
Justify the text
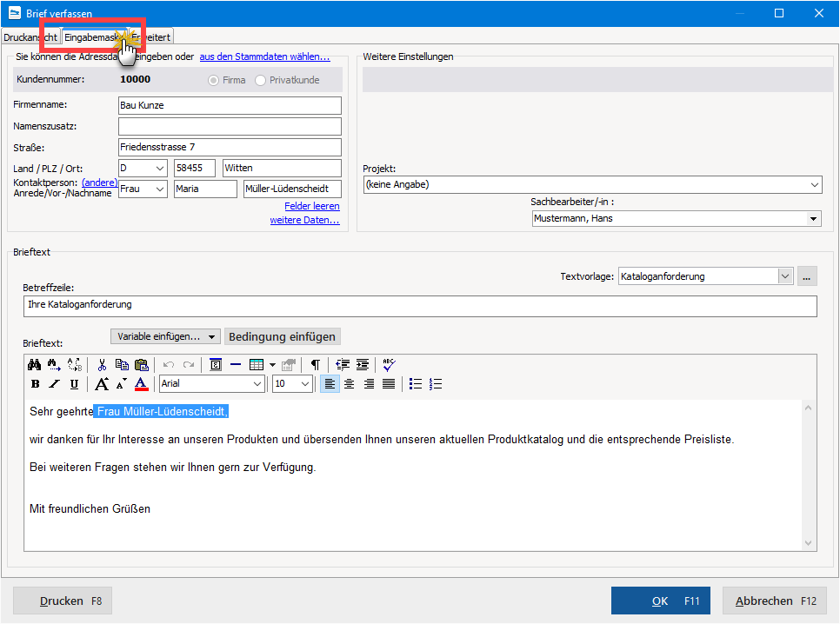click(389, 384)
